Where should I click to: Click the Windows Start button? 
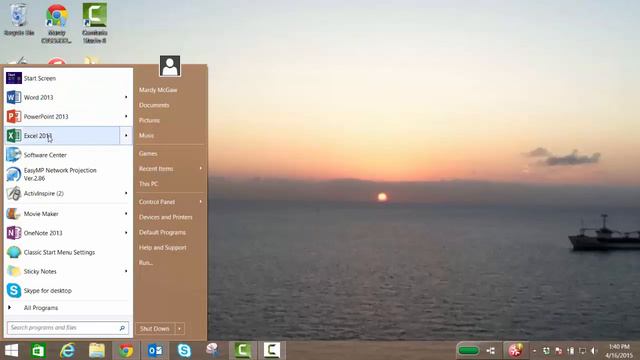pos(11,351)
